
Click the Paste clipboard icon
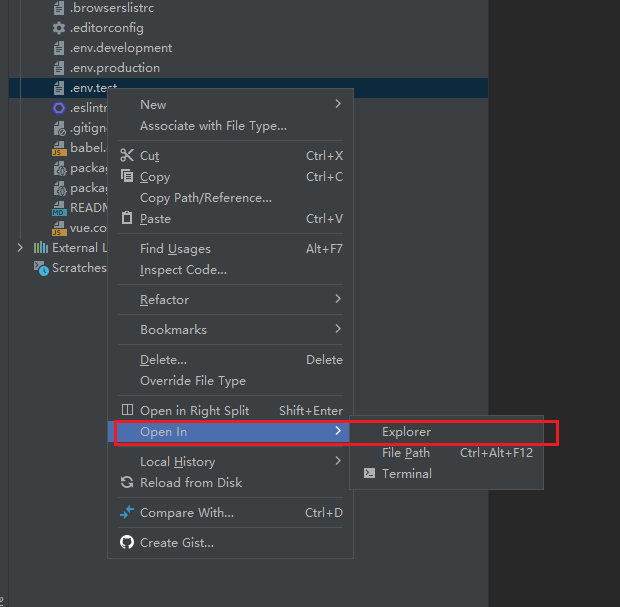[x=127, y=218]
